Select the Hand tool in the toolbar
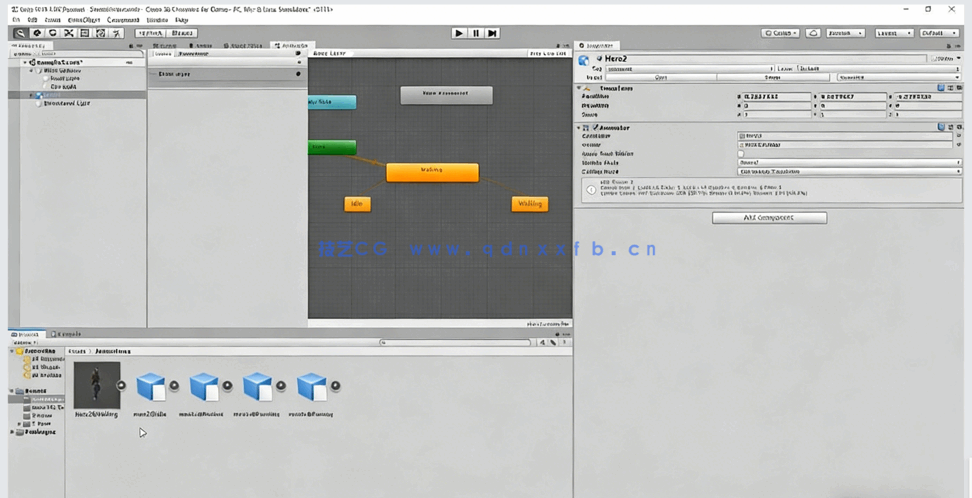Image resolution: width=972 pixels, height=498 pixels. click(x=21, y=33)
